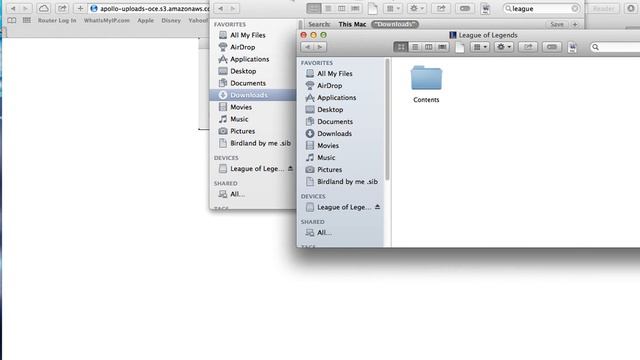This screenshot has height=360, width=640.
Task: Switch the league search window to Cover Flow view
Action: click(x=356, y=8)
